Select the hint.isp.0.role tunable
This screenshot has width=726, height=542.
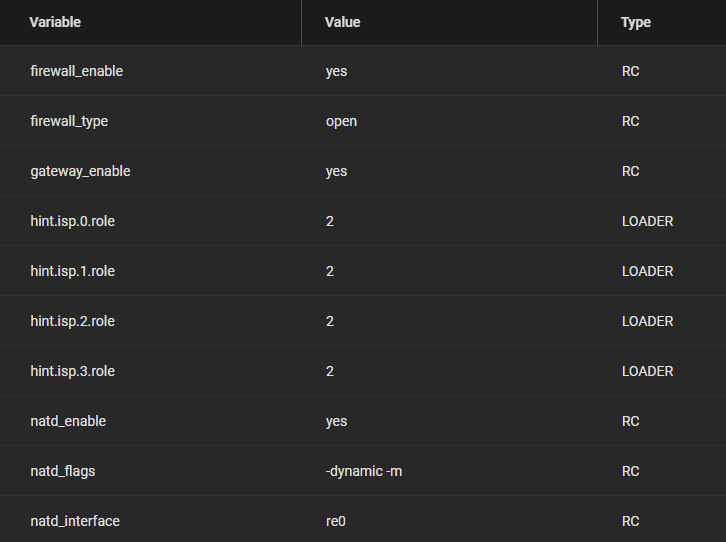73,221
